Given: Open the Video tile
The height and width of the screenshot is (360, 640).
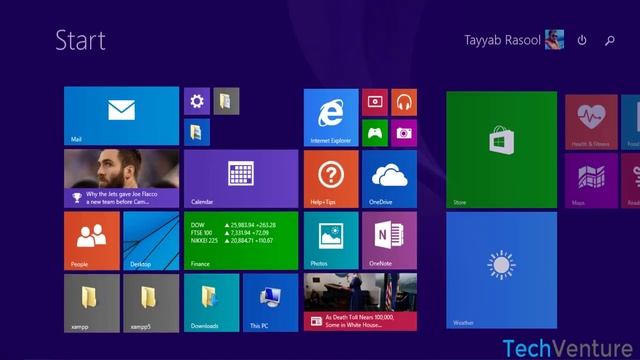Looking at the screenshot, I should click(x=375, y=102).
